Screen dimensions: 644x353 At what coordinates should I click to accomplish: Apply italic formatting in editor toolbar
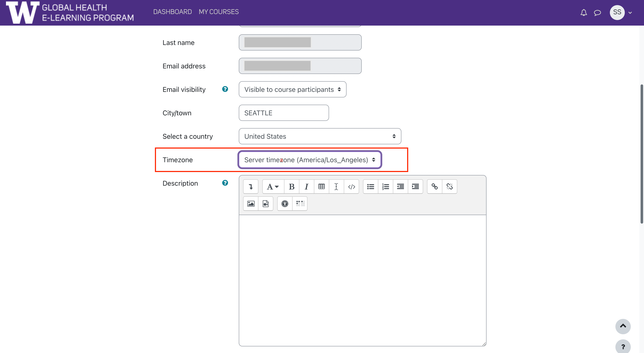(x=306, y=187)
